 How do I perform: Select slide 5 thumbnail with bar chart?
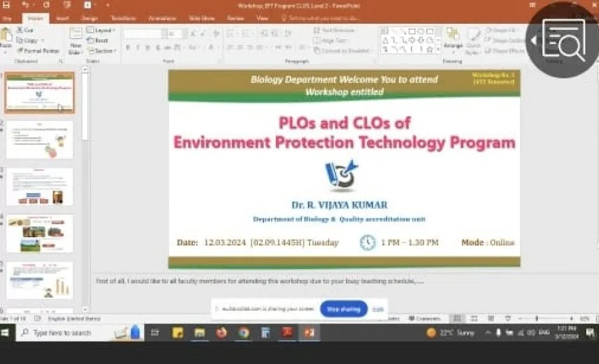[x=39, y=280]
